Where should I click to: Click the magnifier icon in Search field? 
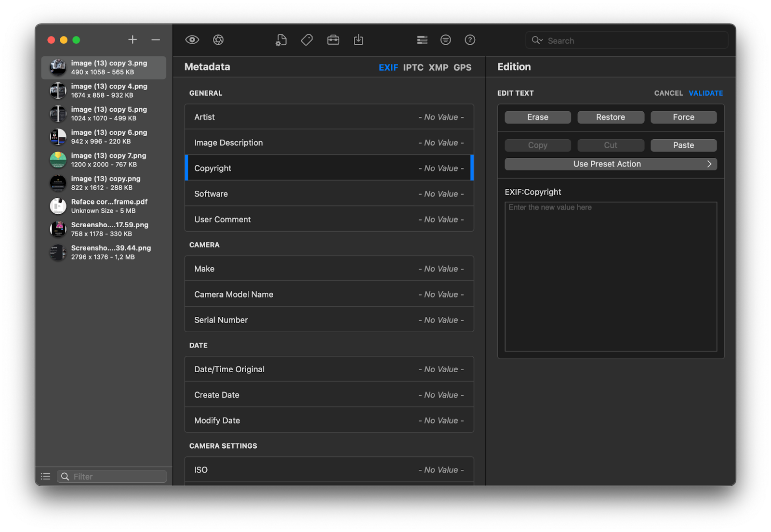point(537,40)
